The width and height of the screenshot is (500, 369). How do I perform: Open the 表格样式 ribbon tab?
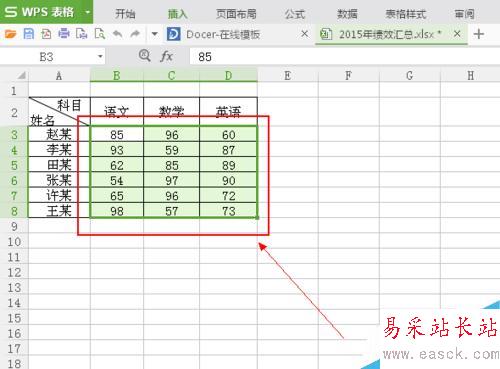tap(406, 14)
